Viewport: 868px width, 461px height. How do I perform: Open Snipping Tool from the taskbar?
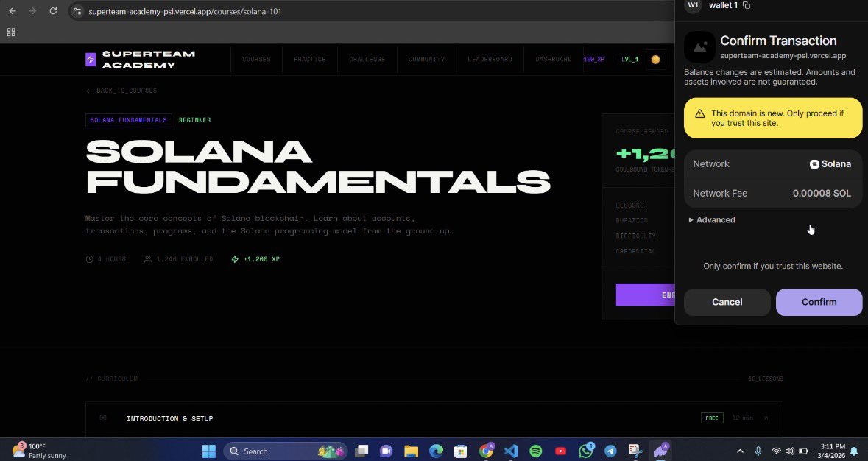point(635,451)
